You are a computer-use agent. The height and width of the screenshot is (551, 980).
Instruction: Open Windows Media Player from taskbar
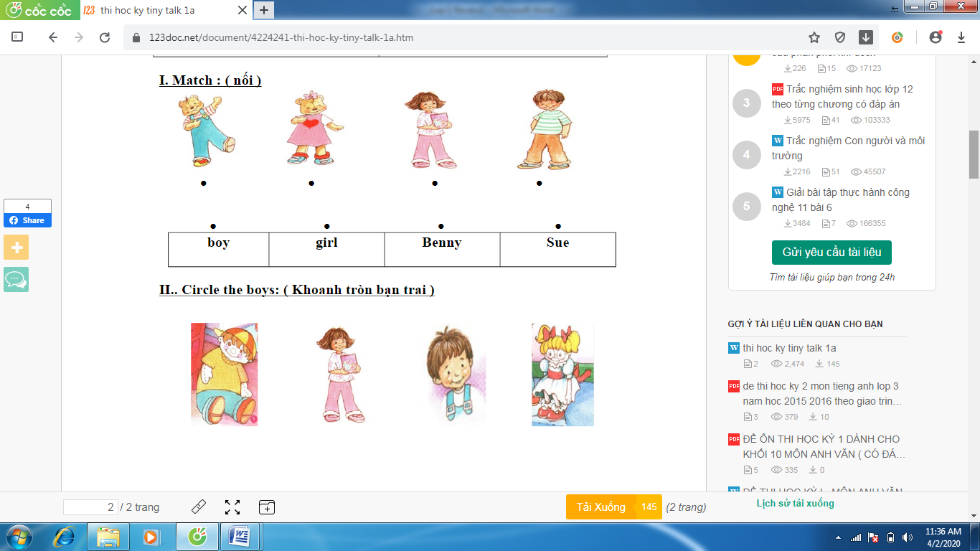pos(151,536)
